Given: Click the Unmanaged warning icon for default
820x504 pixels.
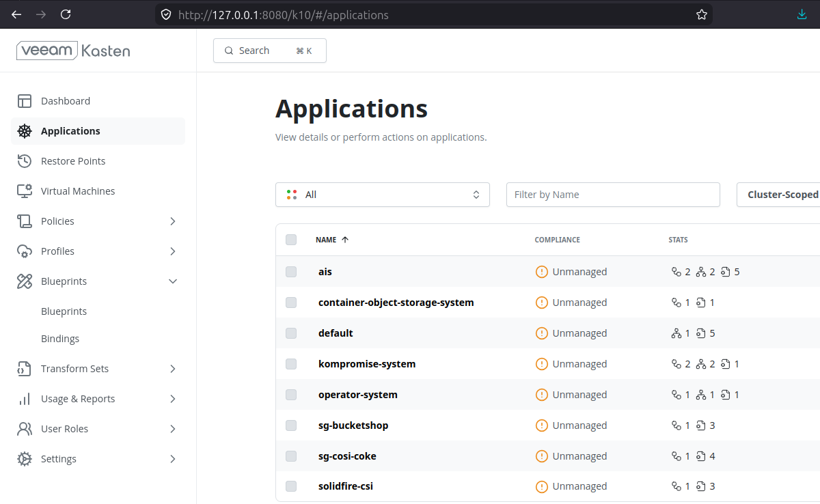Looking at the screenshot, I should (542, 333).
